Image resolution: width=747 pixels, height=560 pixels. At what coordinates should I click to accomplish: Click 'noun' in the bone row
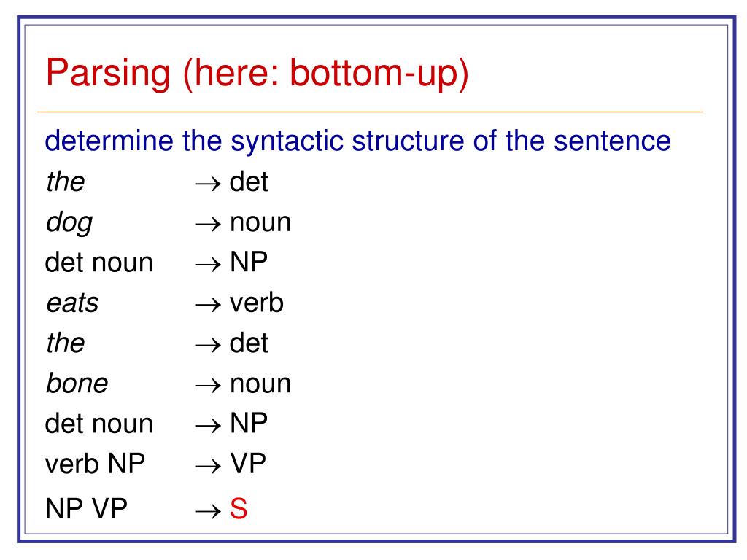click(260, 384)
